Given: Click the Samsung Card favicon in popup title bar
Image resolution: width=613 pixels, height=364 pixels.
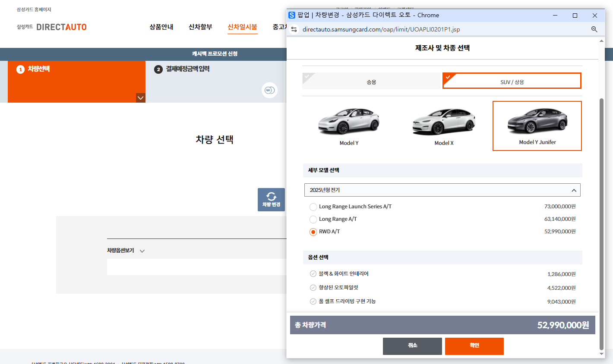Looking at the screenshot, I should [292, 15].
